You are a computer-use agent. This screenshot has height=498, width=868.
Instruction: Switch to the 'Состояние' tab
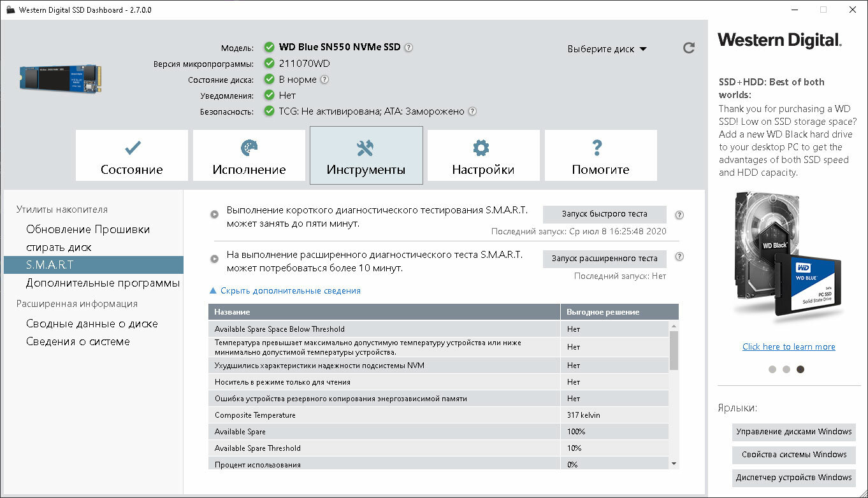point(132,156)
